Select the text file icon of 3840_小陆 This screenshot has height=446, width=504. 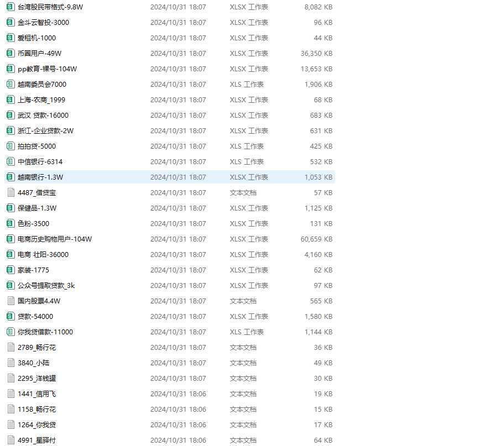pos(11,363)
